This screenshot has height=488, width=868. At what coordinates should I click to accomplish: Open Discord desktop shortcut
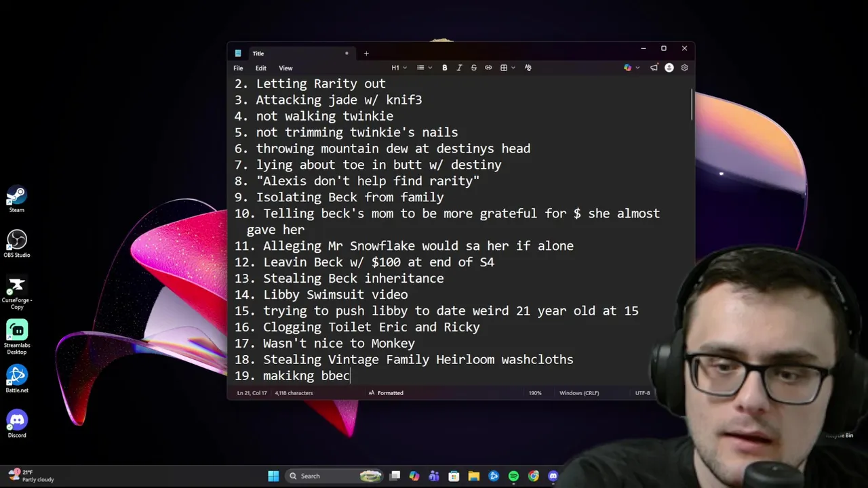[x=17, y=424]
